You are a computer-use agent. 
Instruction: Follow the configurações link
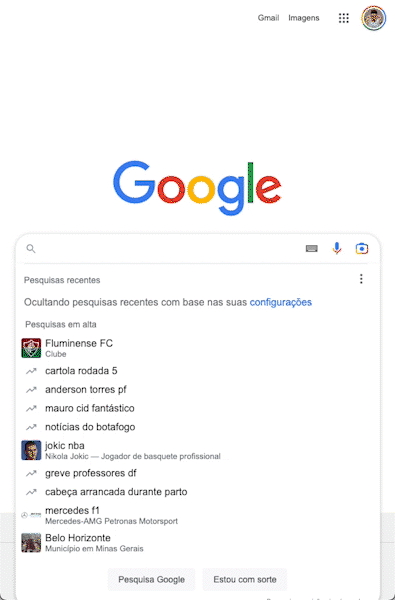(x=281, y=302)
